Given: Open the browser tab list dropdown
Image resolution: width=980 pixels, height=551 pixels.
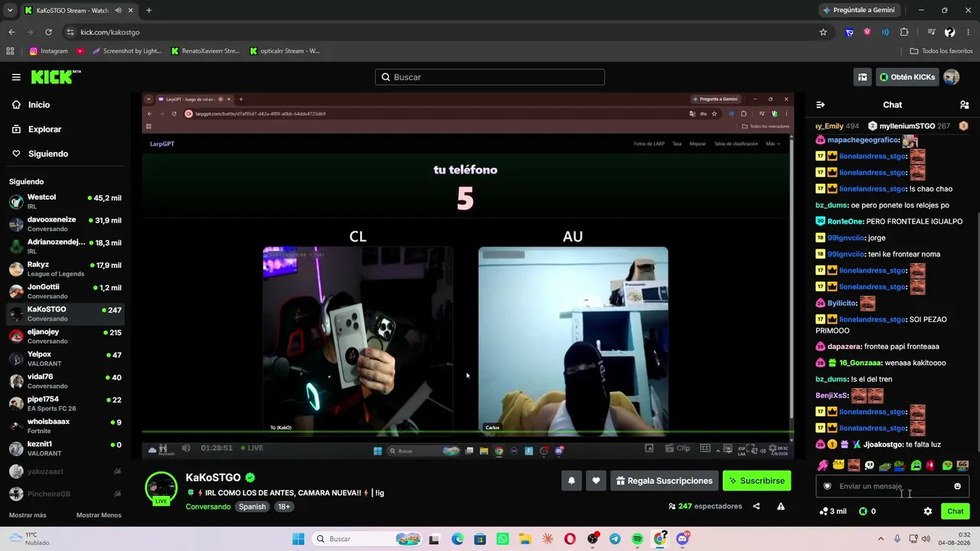Looking at the screenshot, I should point(10,11).
